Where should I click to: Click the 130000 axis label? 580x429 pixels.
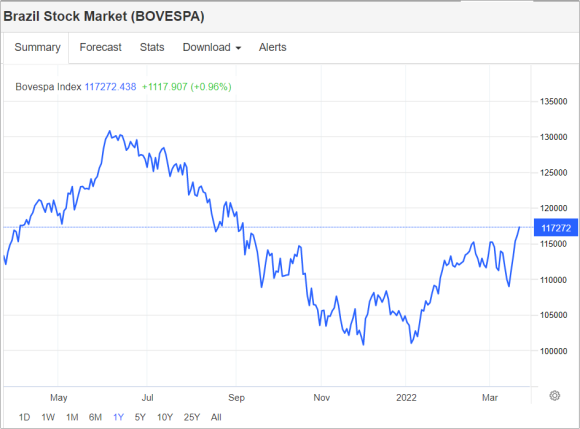click(x=553, y=137)
